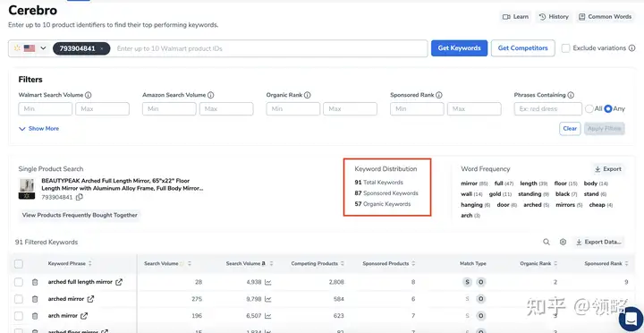Open 'arch mirror' external link icon
644x333 pixels.
coord(84,316)
